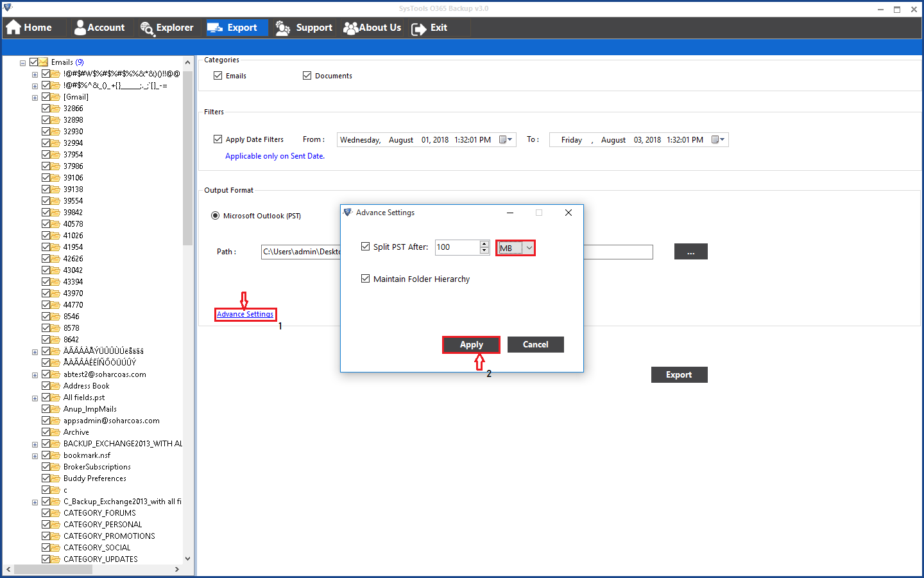Uncheck the Emails category checkbox

pyautogui.click(x=218, y=75)
